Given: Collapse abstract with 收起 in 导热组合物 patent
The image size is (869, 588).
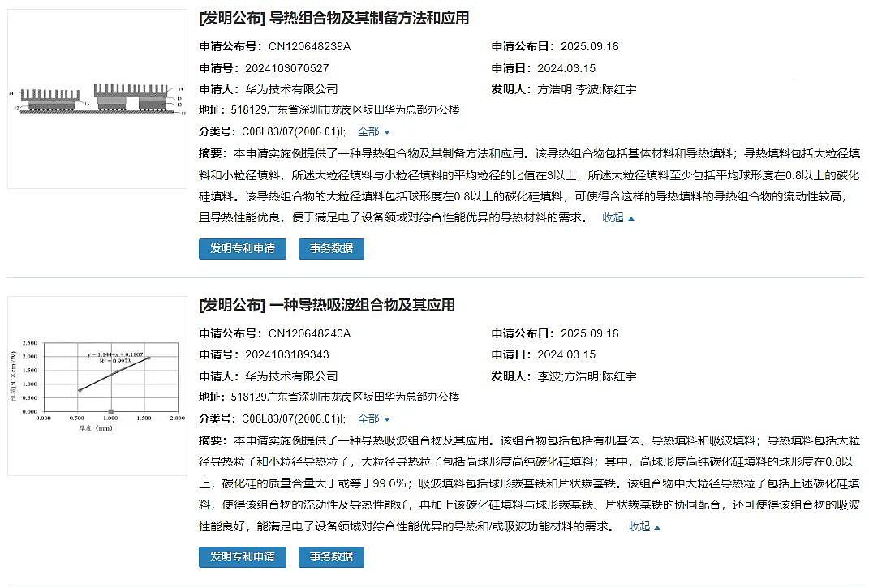Looking at the screenshot, I should point(617,217).
